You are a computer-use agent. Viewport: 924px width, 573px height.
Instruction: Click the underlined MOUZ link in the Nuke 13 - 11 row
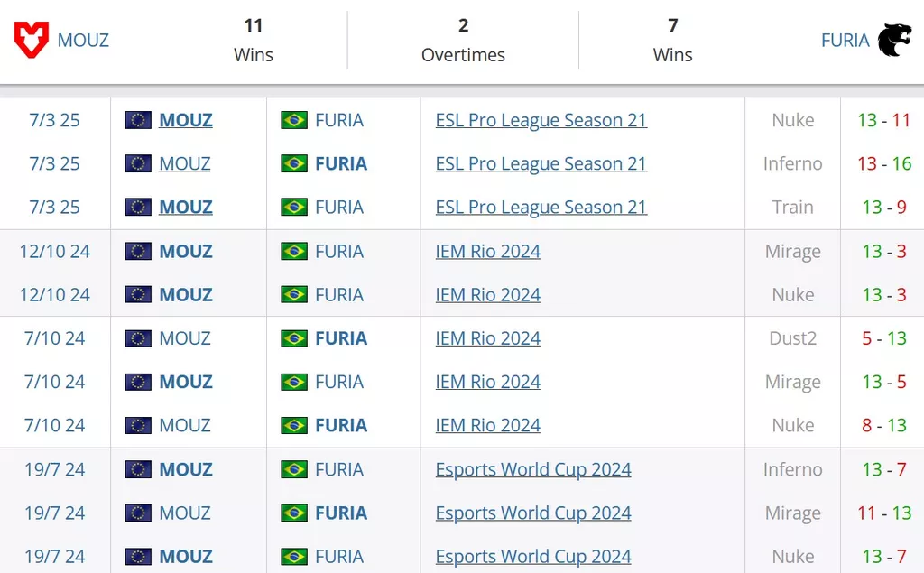(x=186, y=120)
